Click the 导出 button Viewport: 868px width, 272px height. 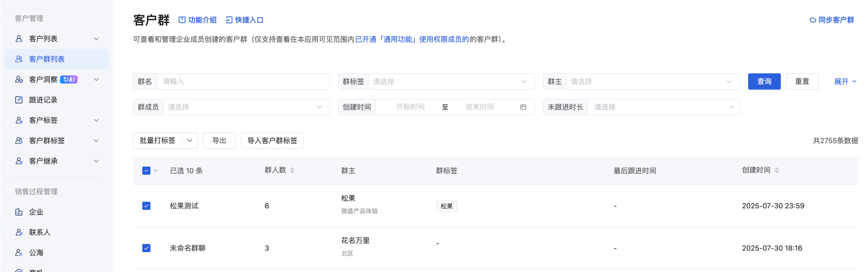coord(219,141)
